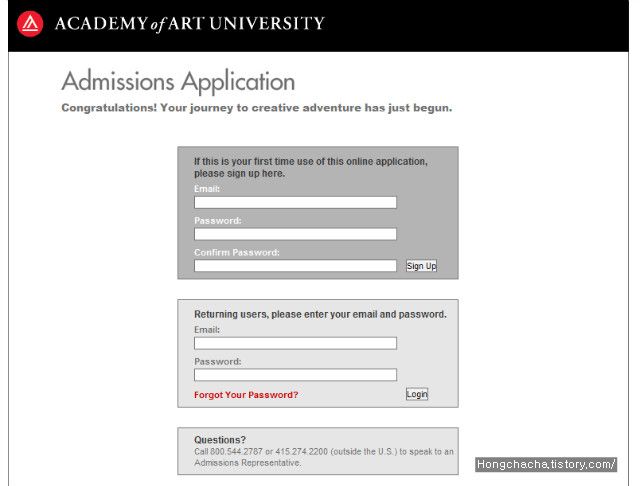
Task: Click into the Confirm Password field
Action: click(295, 266)
